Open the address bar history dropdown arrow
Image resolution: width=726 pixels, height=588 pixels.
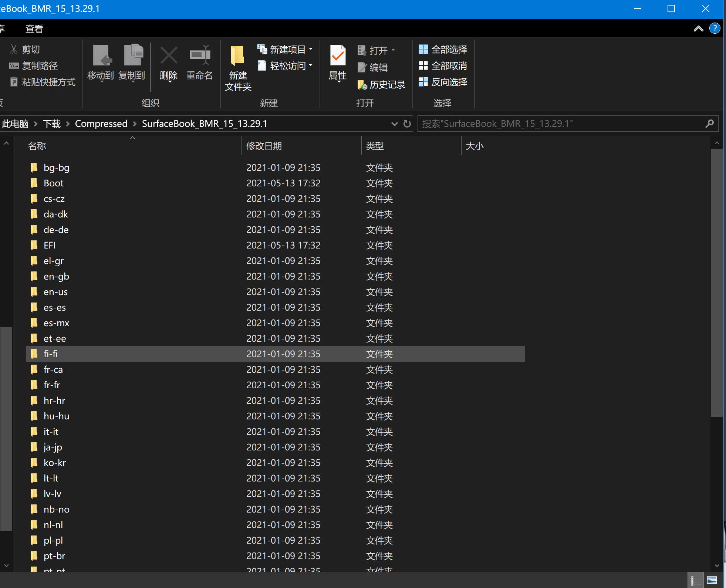[x=394, y=124]
